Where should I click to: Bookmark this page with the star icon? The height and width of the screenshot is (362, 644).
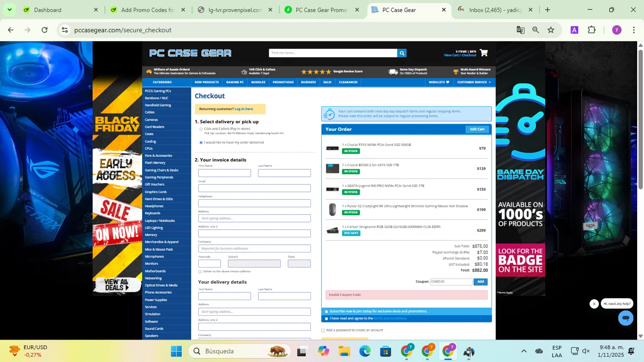tap(551, 30)
